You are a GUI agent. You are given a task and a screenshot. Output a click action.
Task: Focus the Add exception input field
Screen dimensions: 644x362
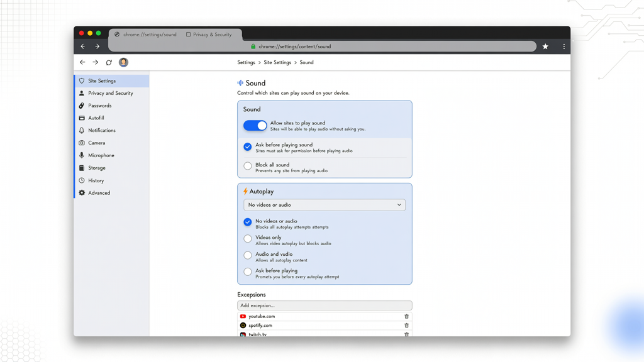(x=325, y=305)
